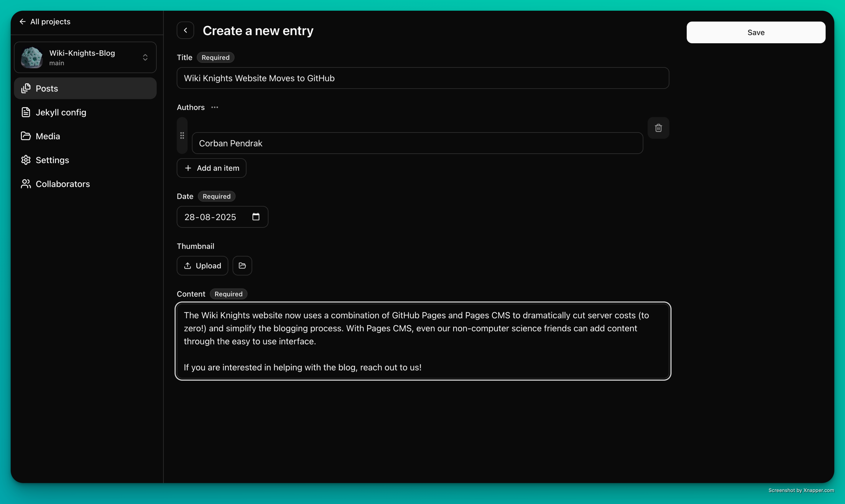Expand the Wiki-Knights-Blog project switcher
Screen dimensions: 845x504
coord(145,57)
